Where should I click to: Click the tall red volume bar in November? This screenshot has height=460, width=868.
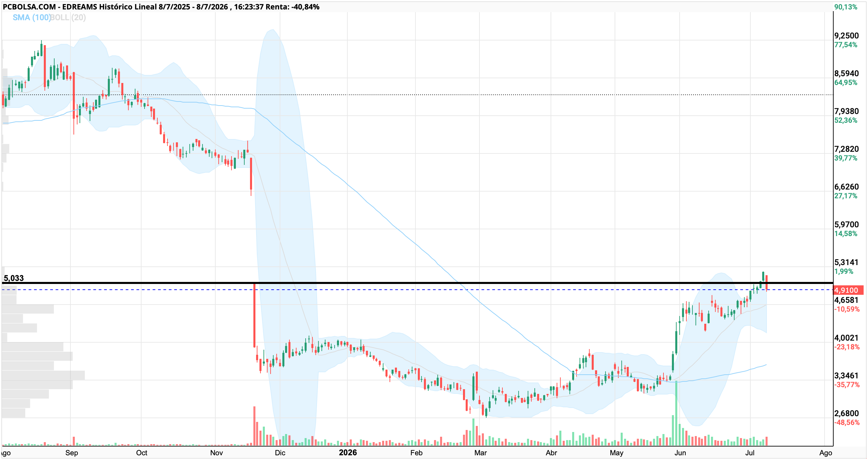(254, 426)
